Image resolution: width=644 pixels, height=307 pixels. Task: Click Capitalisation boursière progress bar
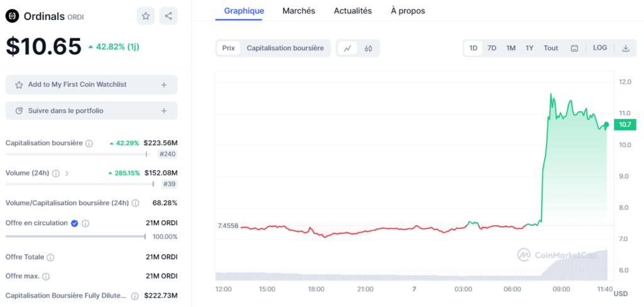(x=78, y=154)
